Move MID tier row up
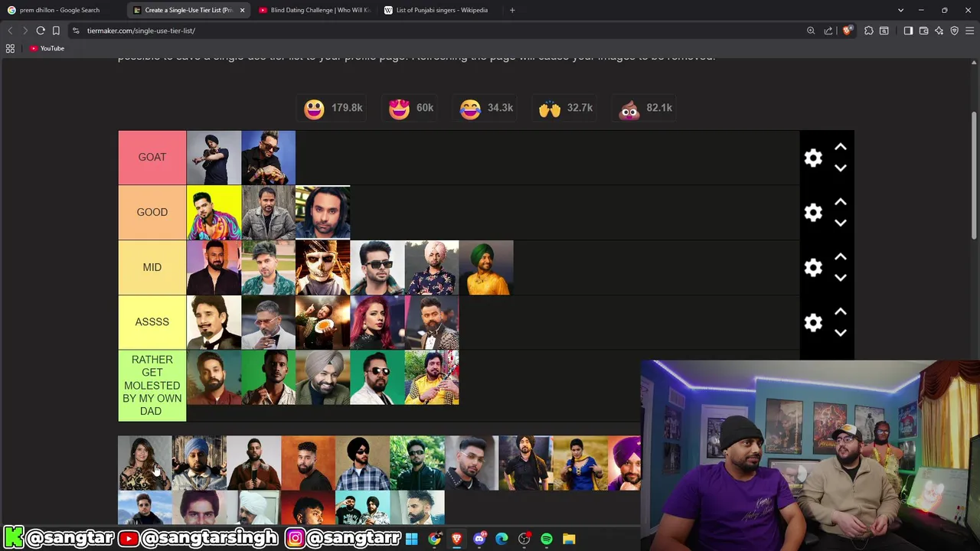980x551 pixels. tap(840, 257)
